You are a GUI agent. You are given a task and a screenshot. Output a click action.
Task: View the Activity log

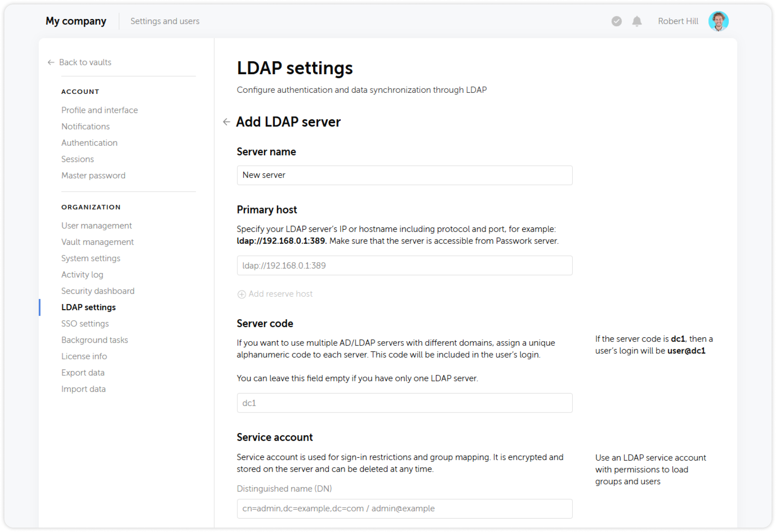point(82,275)
